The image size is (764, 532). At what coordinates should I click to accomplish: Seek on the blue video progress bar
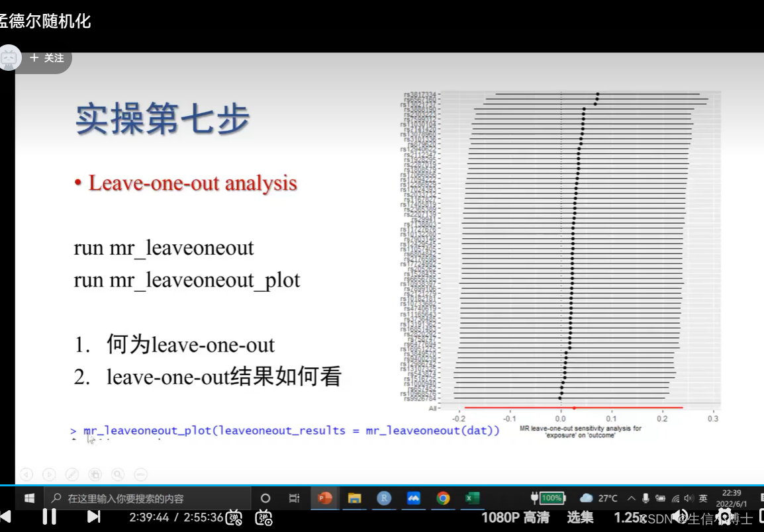[382, 485]
